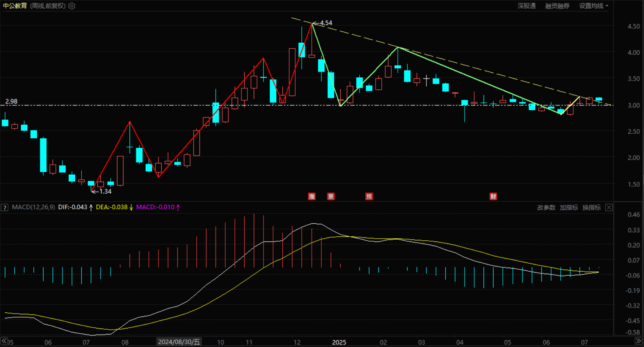Click the 周线,前复权 period label
The width and height of the screenshot is (644, 347).
48,6
